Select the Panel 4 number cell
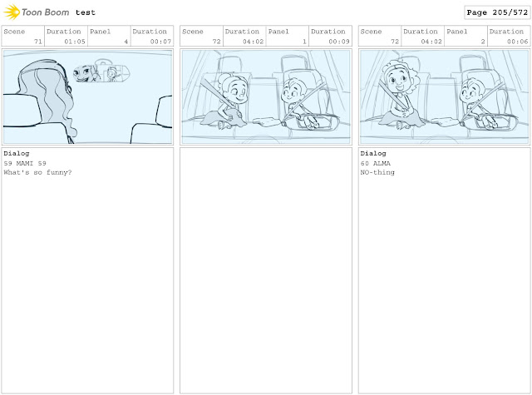 tap(109, 36)
